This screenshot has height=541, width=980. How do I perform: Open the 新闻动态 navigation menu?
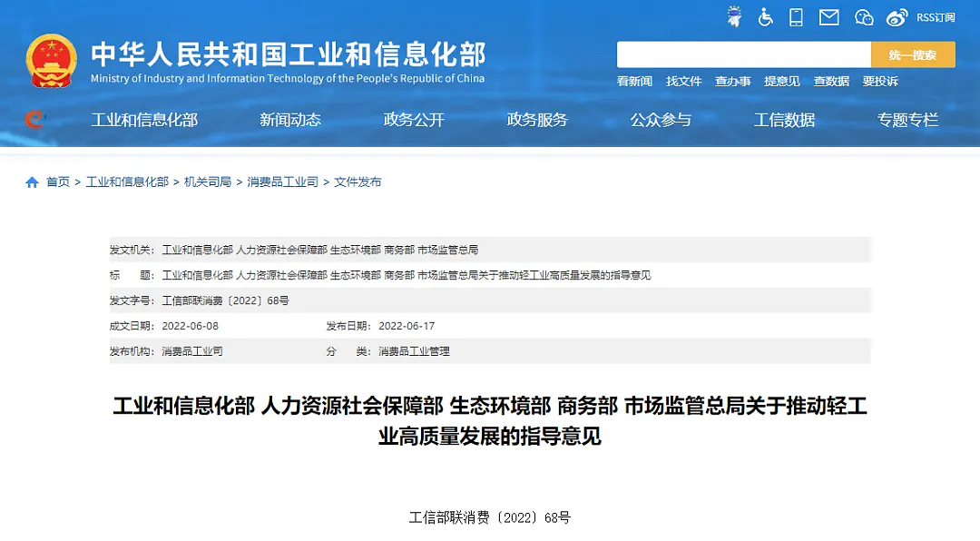(x=290, y=120)
